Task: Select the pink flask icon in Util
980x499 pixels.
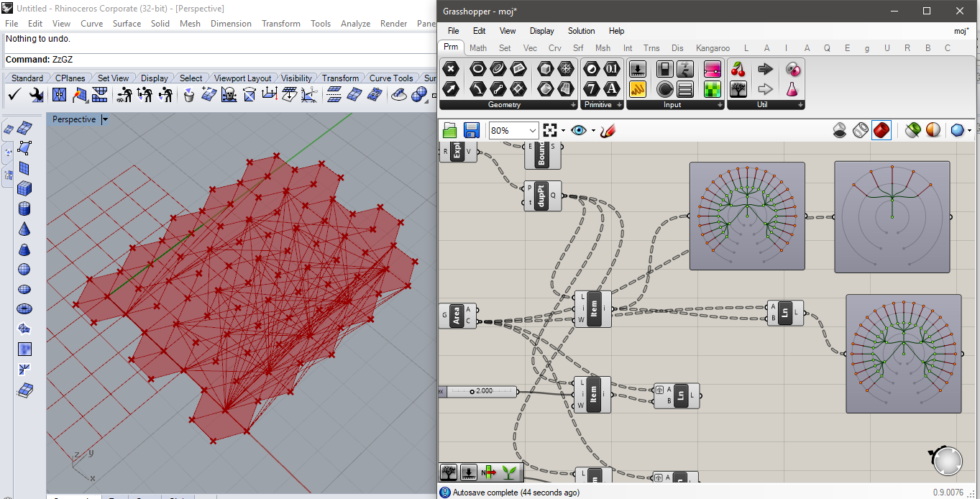Action: pyautogui.click(x=792, y=89)
